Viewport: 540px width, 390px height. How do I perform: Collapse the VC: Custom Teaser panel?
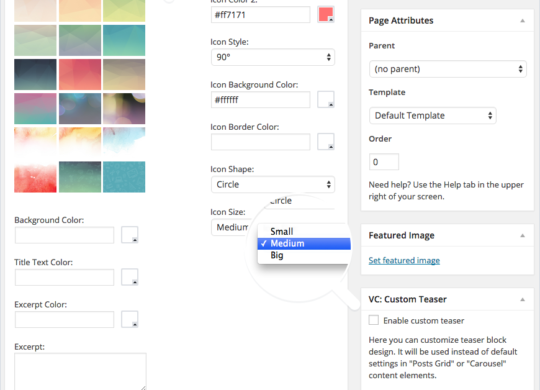pyautogui.click(x=522, y=300)
